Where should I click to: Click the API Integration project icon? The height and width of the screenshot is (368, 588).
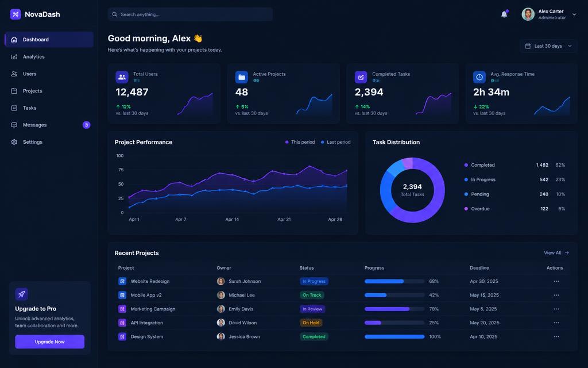pyautogui.click(x=122, y=323)
